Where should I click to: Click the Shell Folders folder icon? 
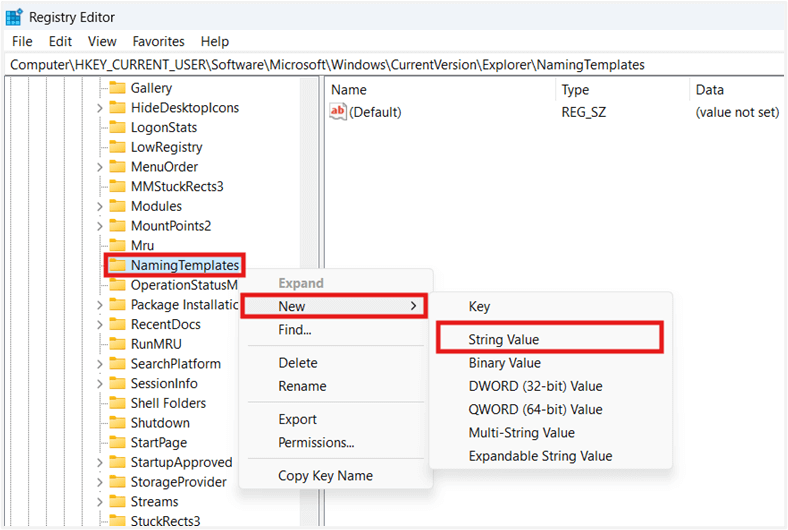point(117,403)
